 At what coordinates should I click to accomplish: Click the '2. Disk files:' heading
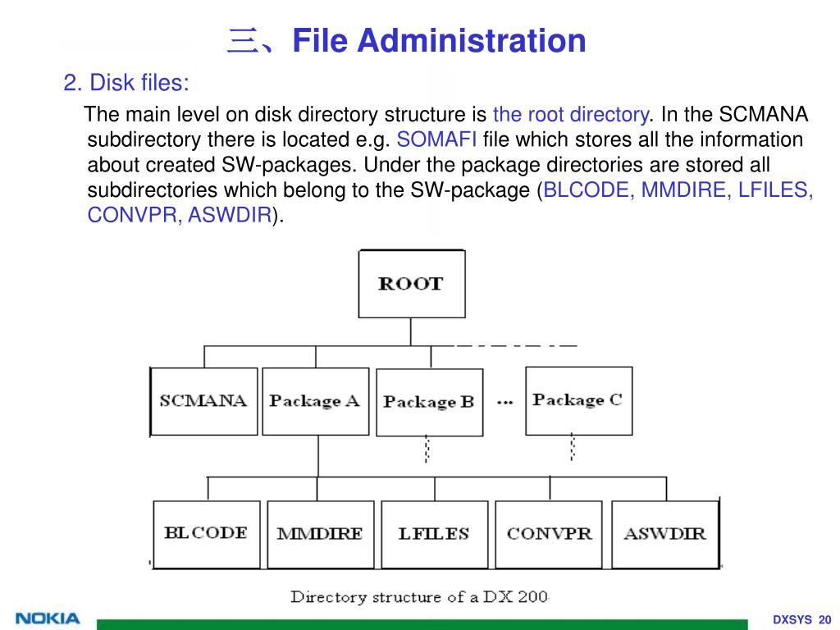coord(126,83)
